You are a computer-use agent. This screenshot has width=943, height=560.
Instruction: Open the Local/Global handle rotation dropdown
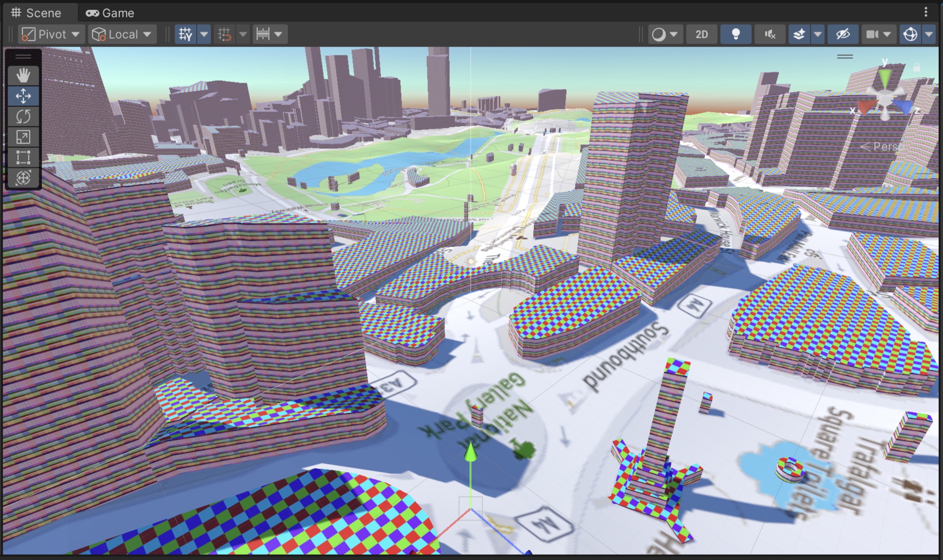coord(123,34)
